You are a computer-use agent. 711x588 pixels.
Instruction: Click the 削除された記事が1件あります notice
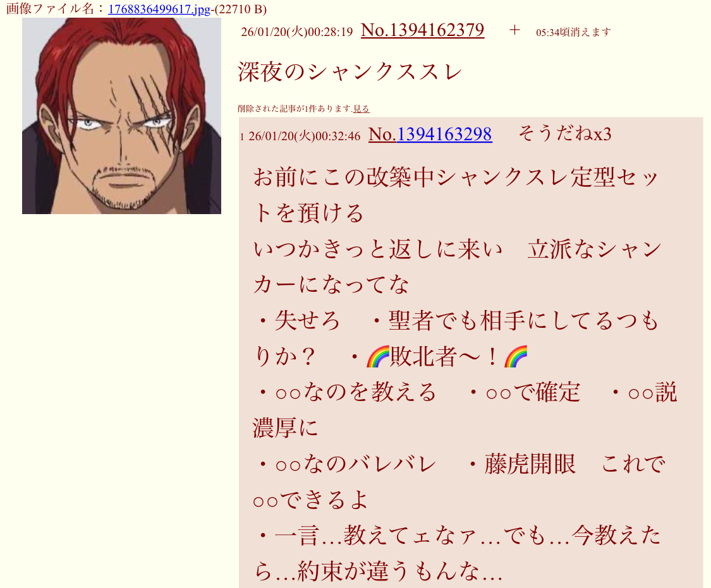point(295,109)
